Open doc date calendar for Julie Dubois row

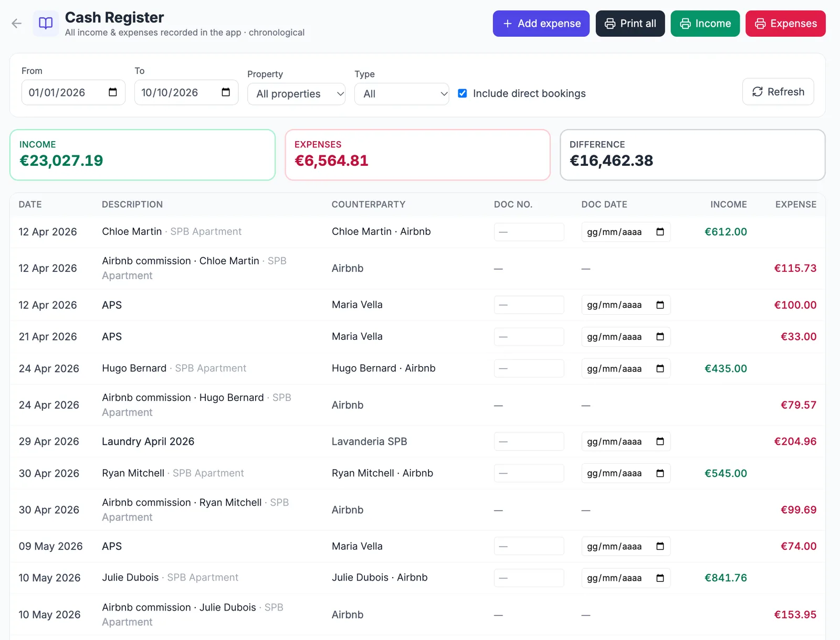coord(660,578)
